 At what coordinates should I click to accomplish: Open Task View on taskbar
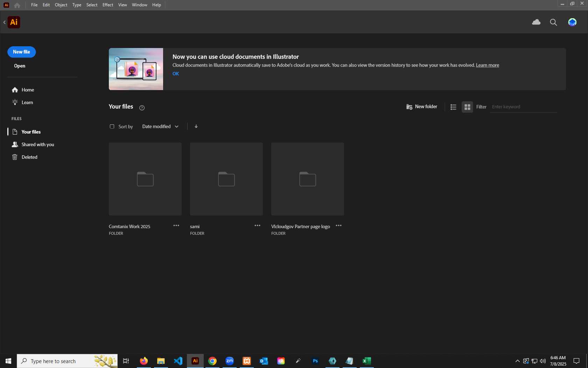pyautogui.click(x=126, y=361)
